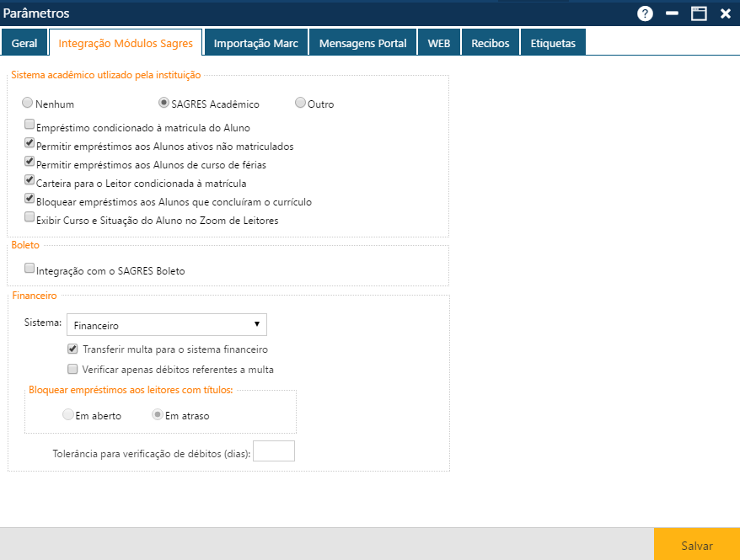Click the "Salvar" button
740x560 pixels.
point(696,545)
